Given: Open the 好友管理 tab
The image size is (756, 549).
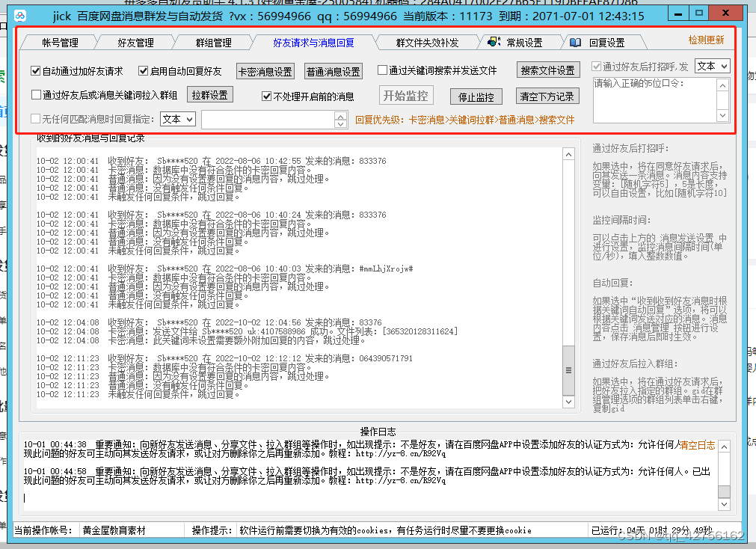Looking at the screenshot, I should pyautogui.click(x=135, y=43).
